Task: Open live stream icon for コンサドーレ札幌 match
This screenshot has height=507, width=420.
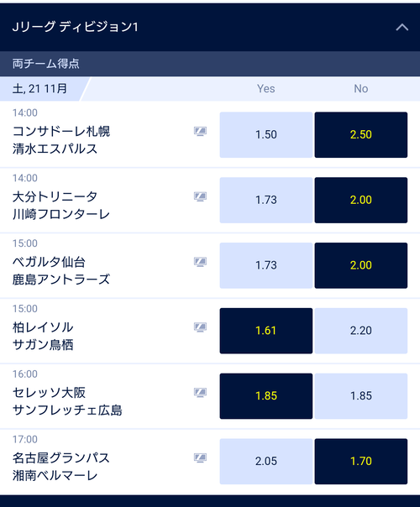Action: [200, 131]
